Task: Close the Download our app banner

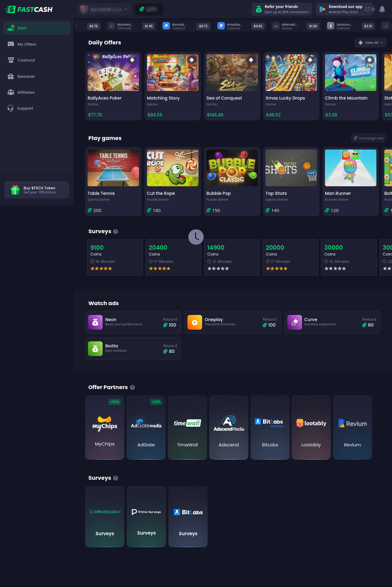Action: 373,9
